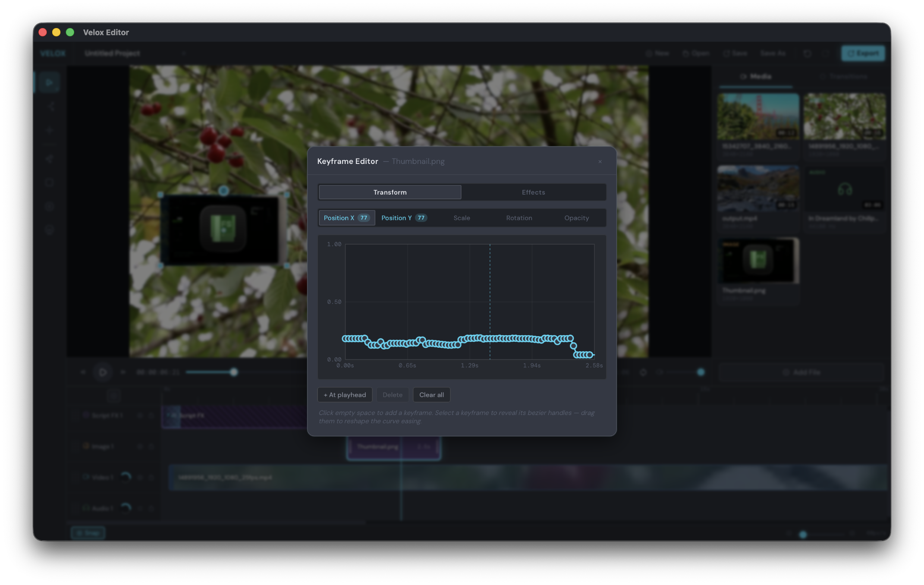Screen dimensions: 924x585
Task: Select the last keyframe at 2.58s
Action: [590, 355]
